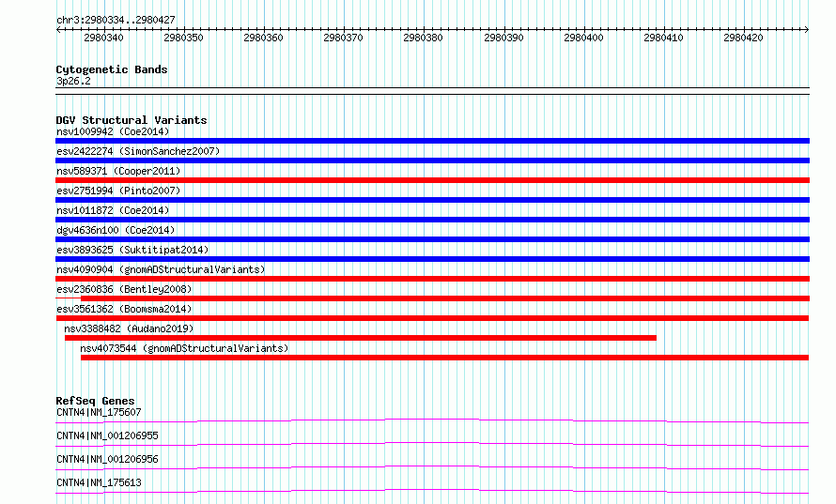Click the CNTN4|NM_001206955 transcript label
This screenshot has width=836, height=504.
point(107,435)
